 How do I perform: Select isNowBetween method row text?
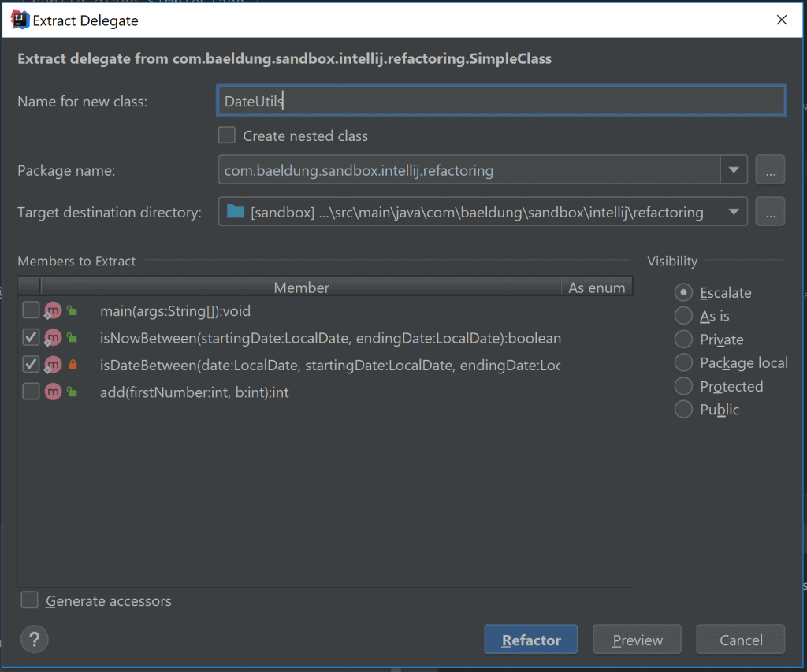coord(330,338)
